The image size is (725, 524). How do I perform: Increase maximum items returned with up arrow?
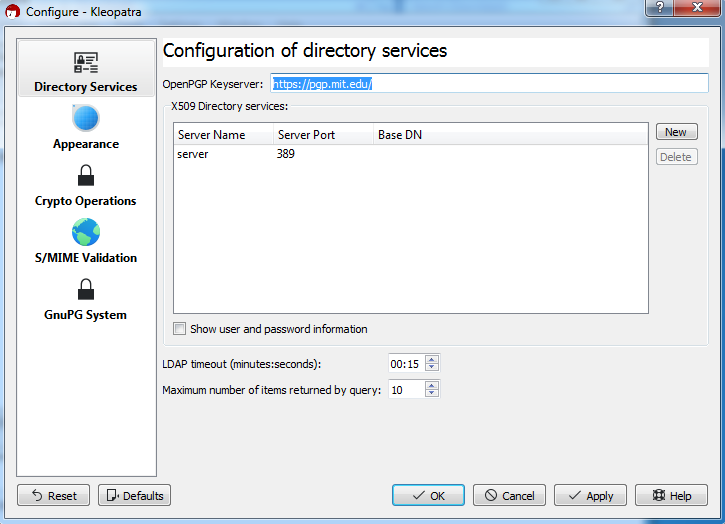[432, 385]
